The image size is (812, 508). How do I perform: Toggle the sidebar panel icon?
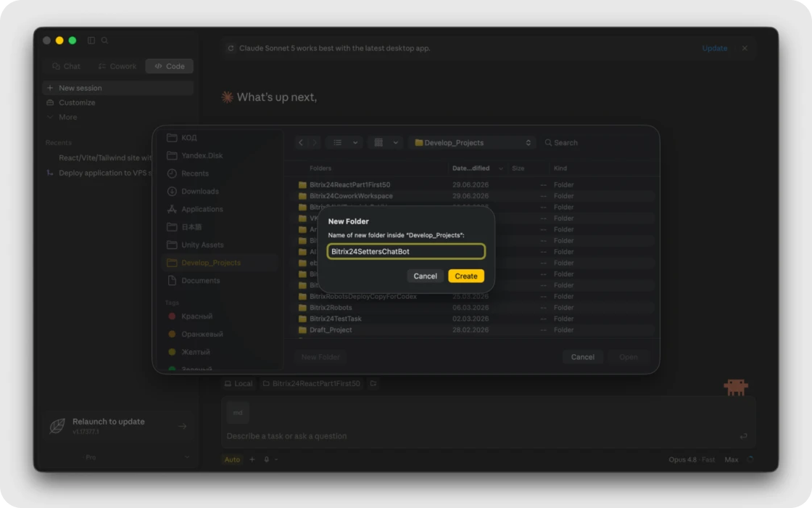tap(91, 41)
